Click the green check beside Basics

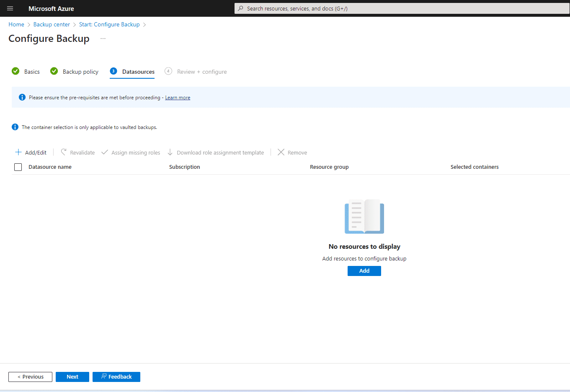tap(15, 71)
